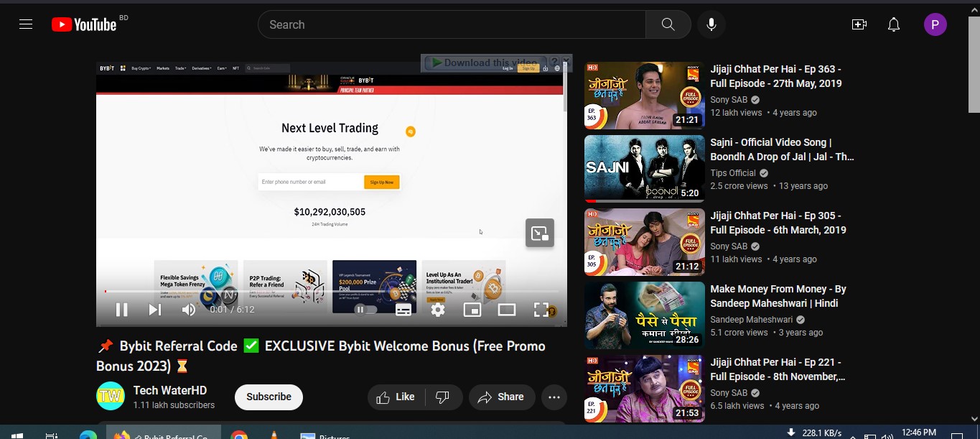Image resolution: width=980 pixels, height=439 pixels.
Task: Open the help question mark on the download bar
Action: [x=554, y=62]
